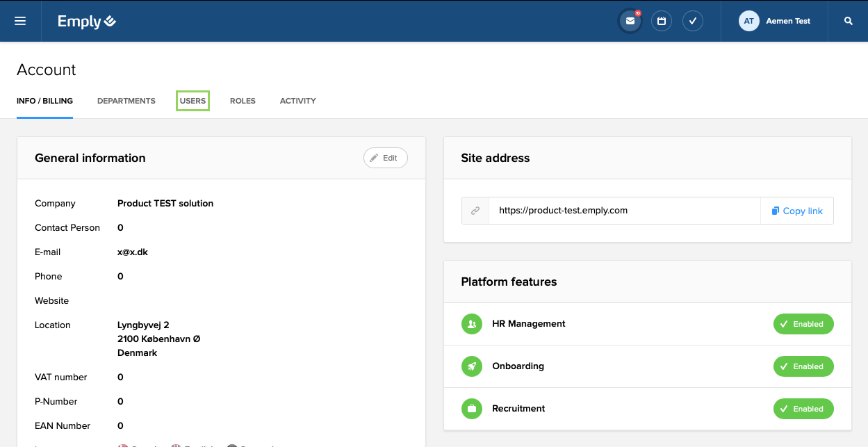Open the hamburger navigation menu
The width and height of the screenshot is (868, 447).
point(20,21)
